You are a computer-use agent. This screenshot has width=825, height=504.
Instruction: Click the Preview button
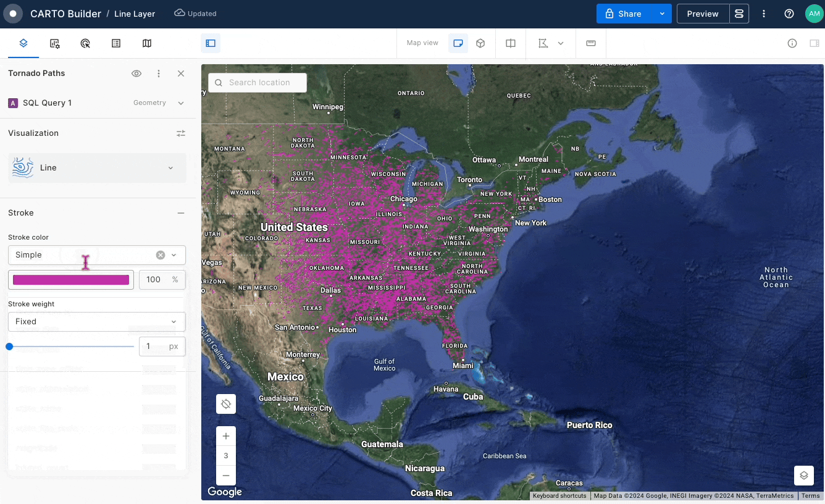coord(703,14)
